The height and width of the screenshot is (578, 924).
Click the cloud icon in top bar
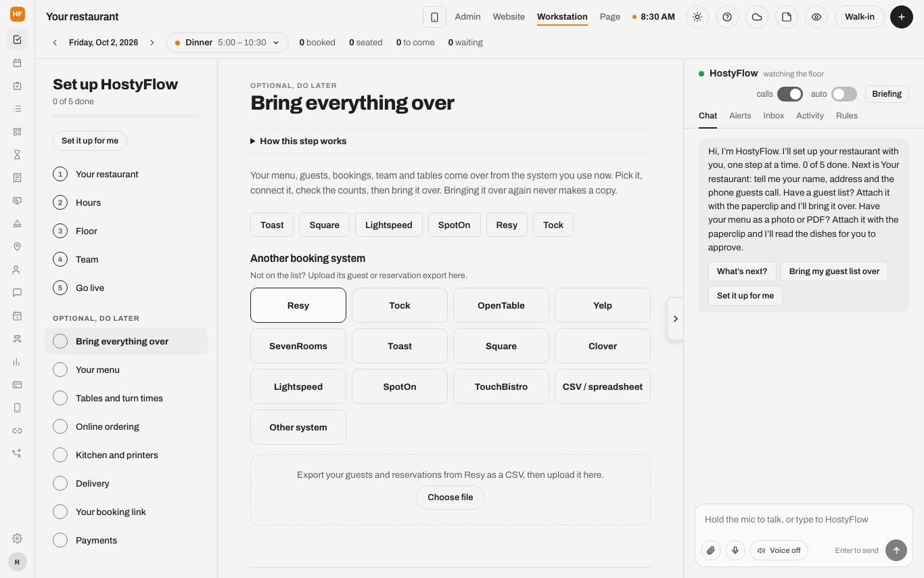757,17
